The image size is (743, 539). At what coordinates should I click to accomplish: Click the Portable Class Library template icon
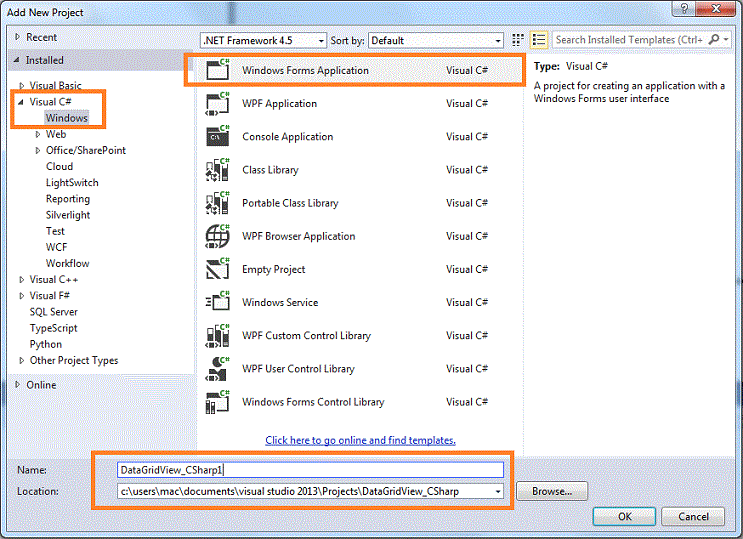[217, 203]
